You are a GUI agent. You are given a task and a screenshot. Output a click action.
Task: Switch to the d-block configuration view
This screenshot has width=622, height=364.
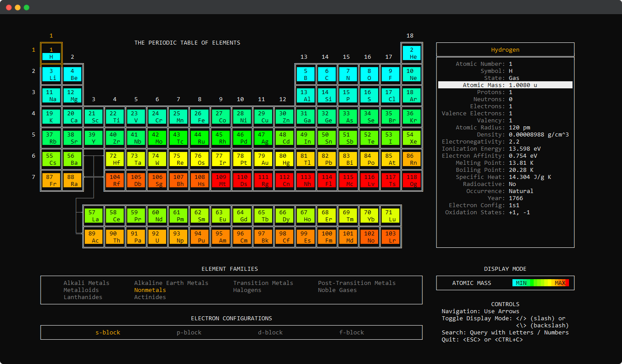[x=270, y=332]
